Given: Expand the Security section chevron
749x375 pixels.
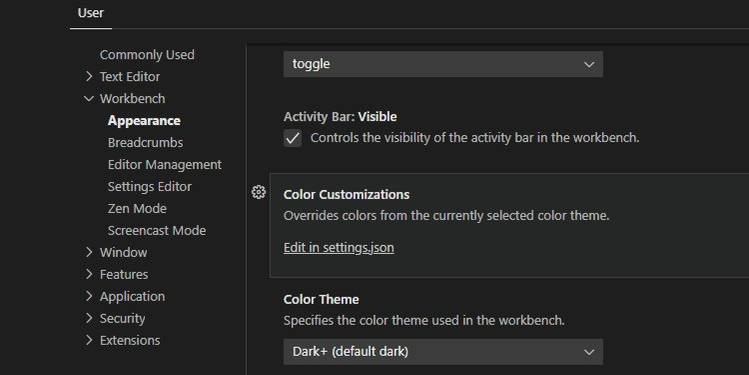Looking at the screenshot, I should (x=89, y=318).
